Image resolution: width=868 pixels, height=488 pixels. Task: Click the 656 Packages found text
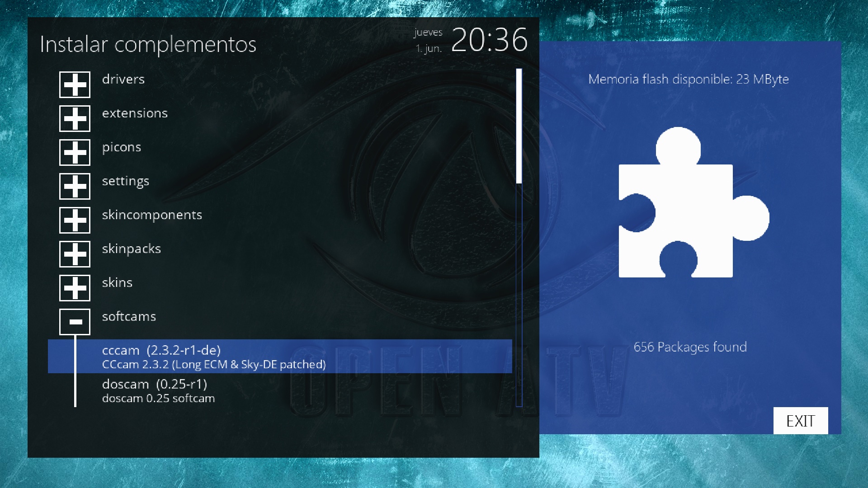(690, 347)
